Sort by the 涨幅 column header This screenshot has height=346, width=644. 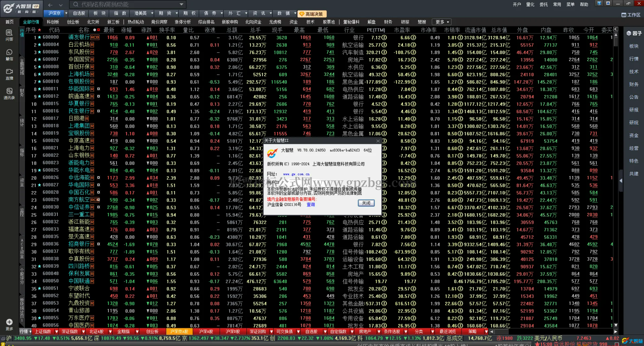tap(126, 30)
